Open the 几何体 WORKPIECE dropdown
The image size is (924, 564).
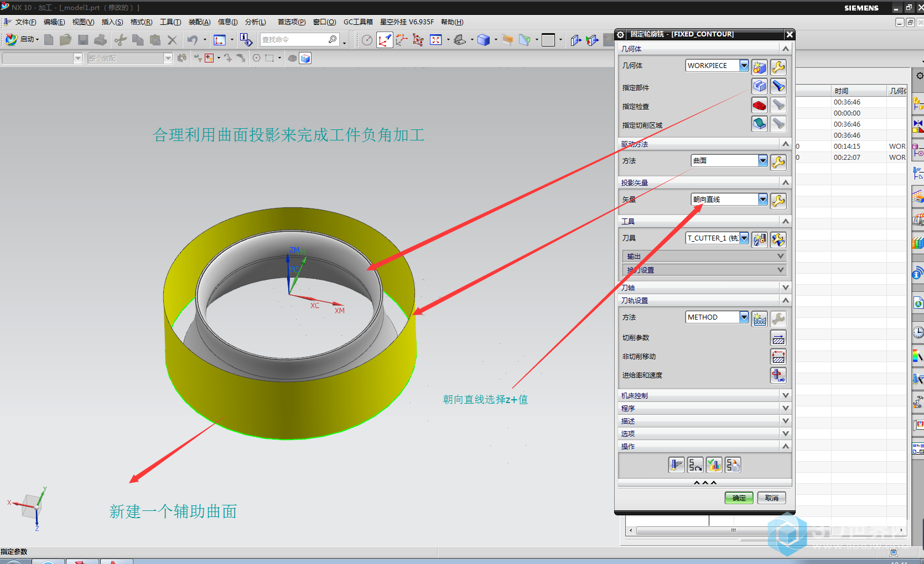tap(744, 65)
